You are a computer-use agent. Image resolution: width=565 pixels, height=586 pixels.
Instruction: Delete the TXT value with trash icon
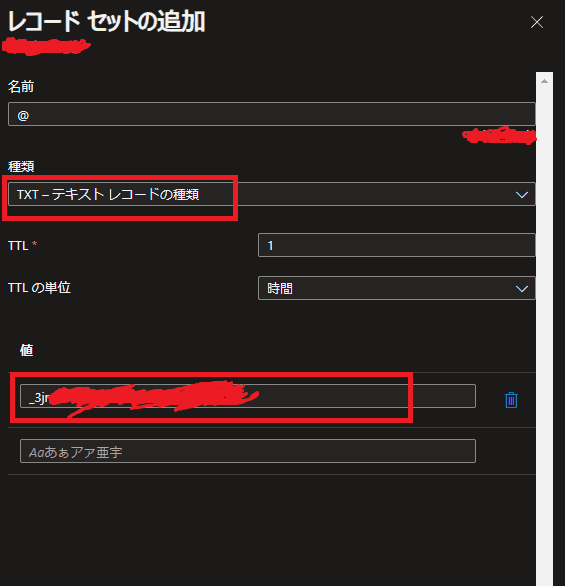coord(511,400)
